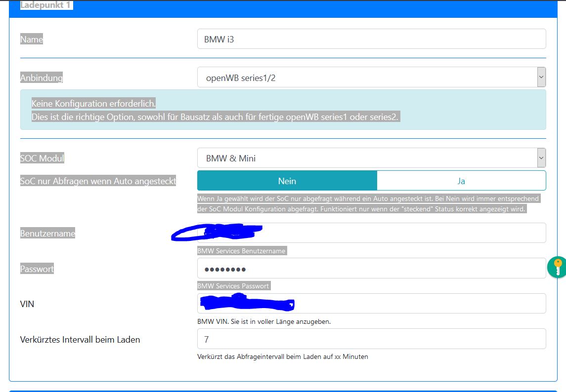Click the 'Ladepunkt 1' header title
The image size is (566, 392).
tap(46, 5)
